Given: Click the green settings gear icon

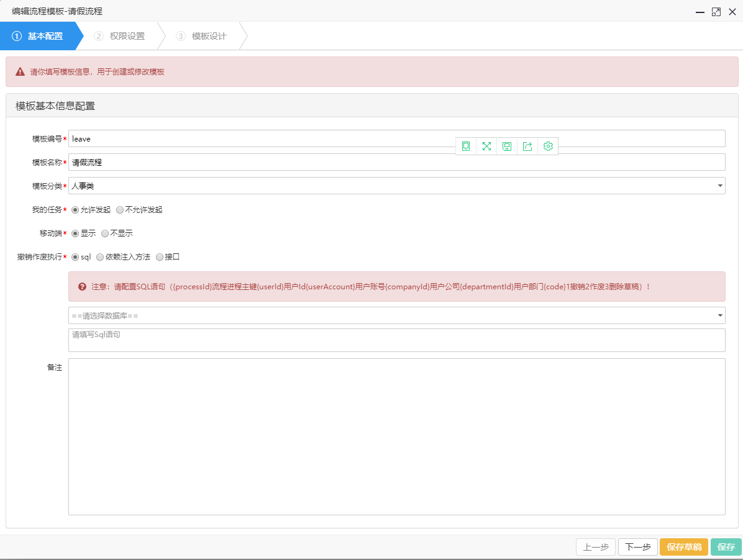Looking at the screenshot, I should 548,147.
